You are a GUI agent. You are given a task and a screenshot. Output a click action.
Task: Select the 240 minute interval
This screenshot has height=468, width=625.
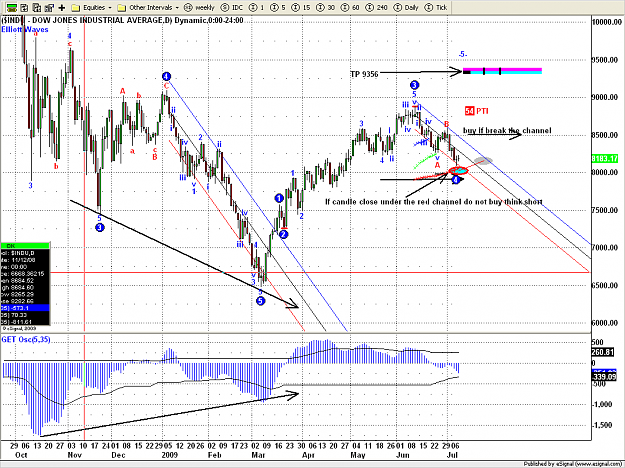(376, 8)
